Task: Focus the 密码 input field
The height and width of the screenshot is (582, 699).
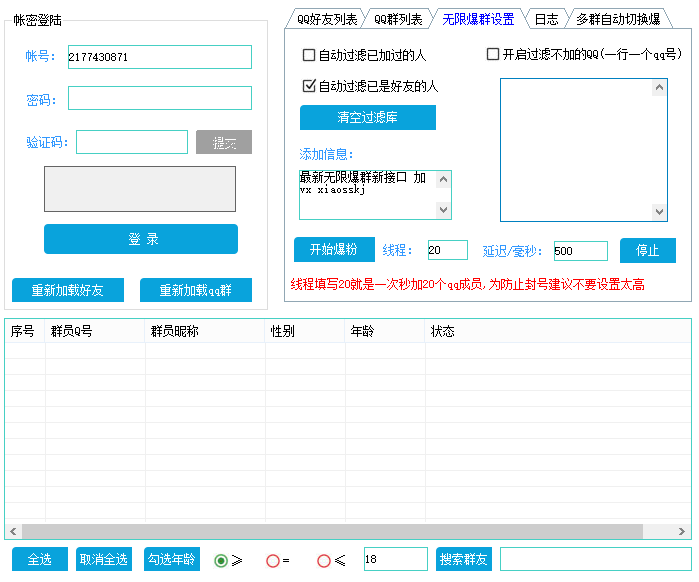Action: [x=160, y=98]
